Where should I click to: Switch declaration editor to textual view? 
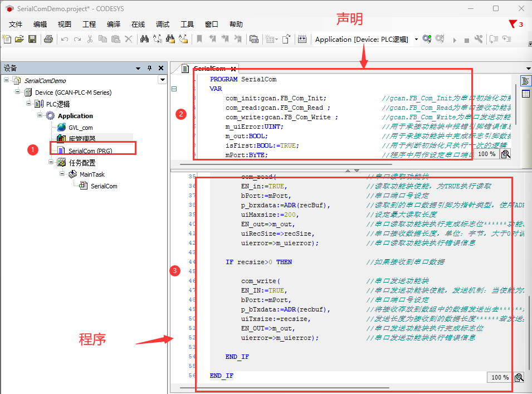pyautogui.click(x=525, y=81)
